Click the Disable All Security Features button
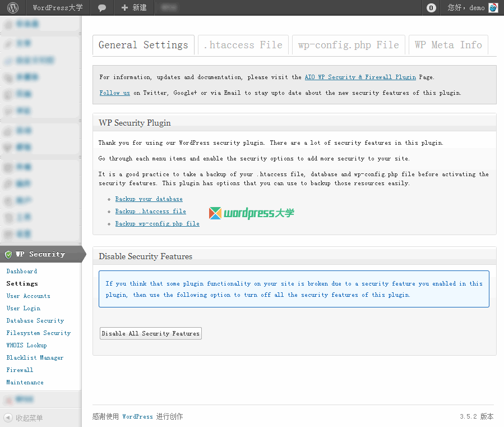The width and height of the screenshot is (504, 427). 151,333
